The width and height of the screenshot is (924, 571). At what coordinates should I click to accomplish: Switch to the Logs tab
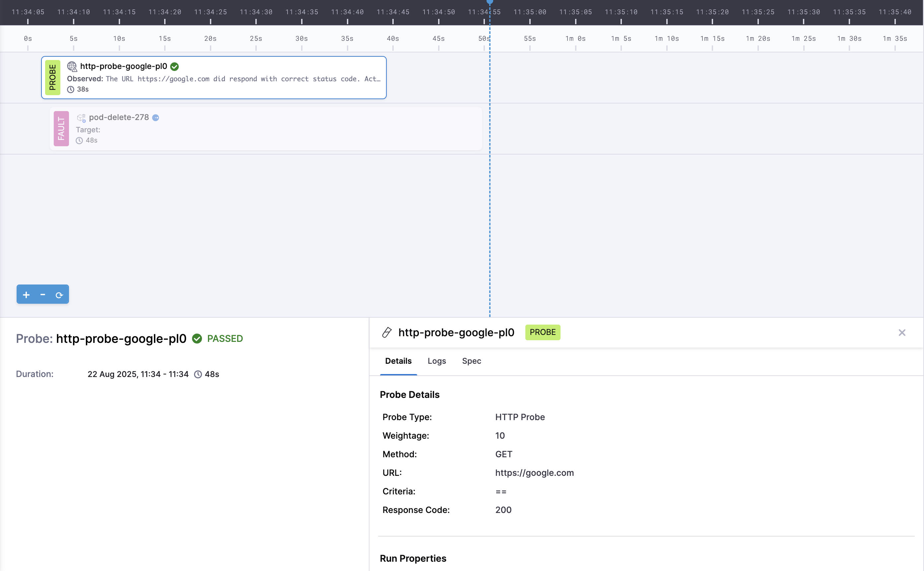[436, 361]
